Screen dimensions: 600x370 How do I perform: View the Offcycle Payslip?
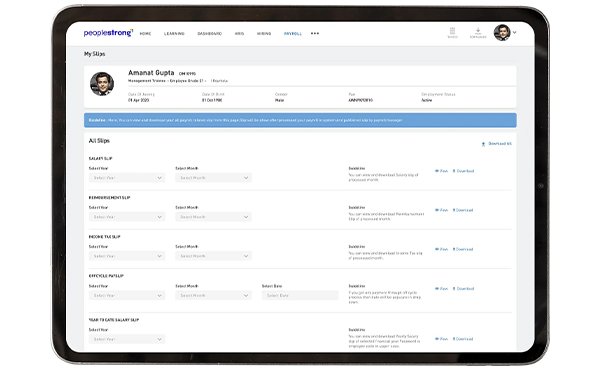tap(441, 289)
